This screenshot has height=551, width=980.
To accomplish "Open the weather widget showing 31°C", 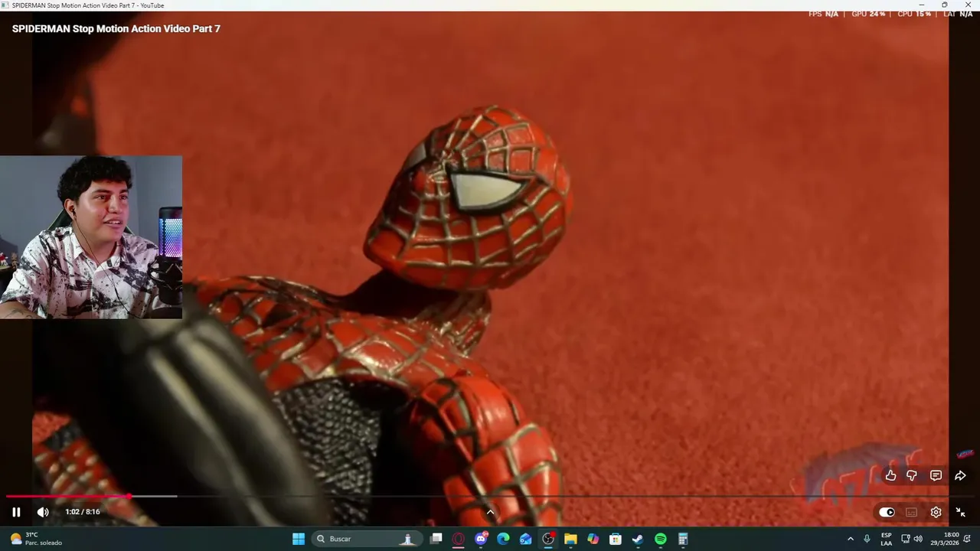I will click(35, 539).
